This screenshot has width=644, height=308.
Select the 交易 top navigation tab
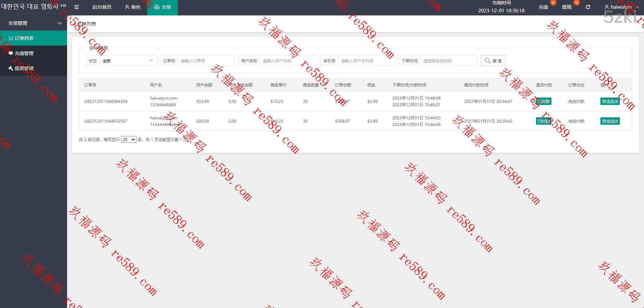click(x=162, y=7)
